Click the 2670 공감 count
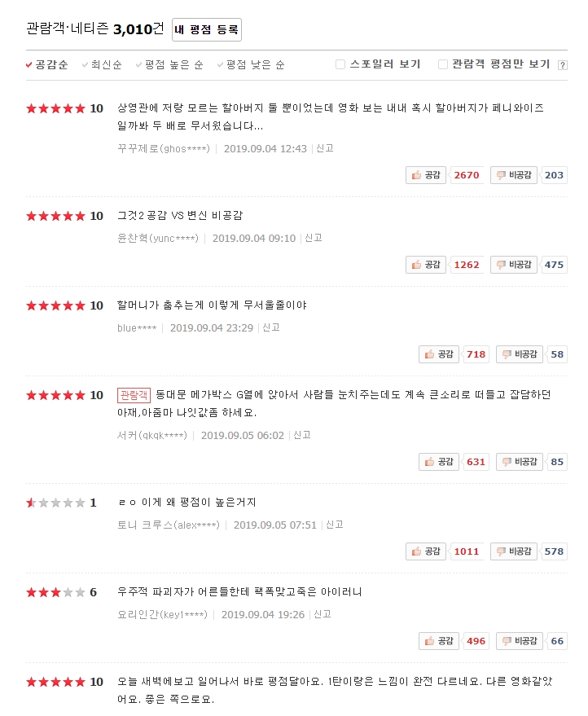Screen dimensions: 588x716 [467, 175]
